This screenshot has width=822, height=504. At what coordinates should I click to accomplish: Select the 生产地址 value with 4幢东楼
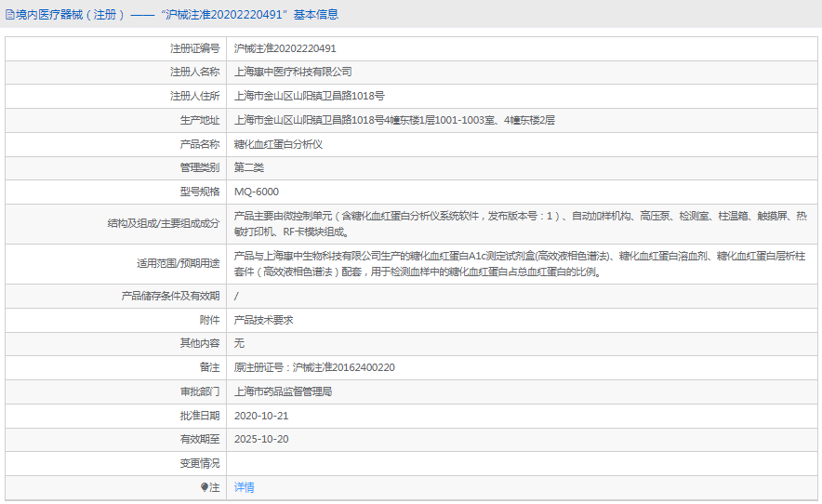pos(394,120)
